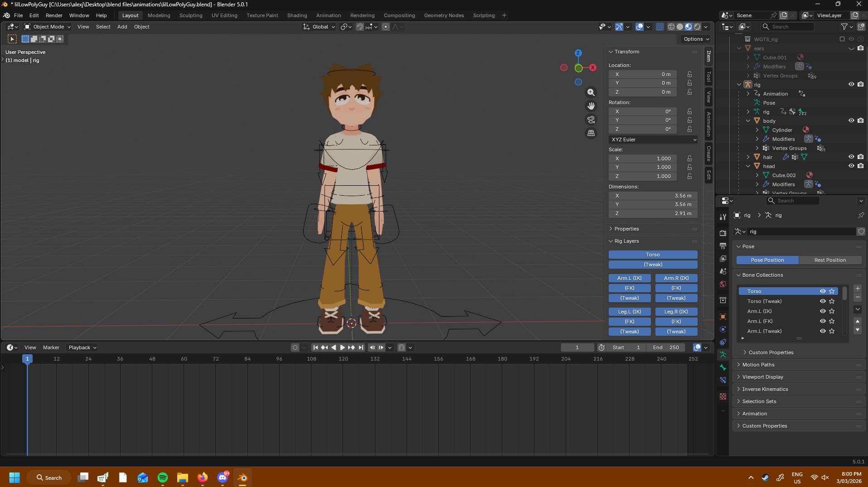This screenshot has width=868, height=487.
Task: Open the Tool sidebar tab
Action: [708, 76]
